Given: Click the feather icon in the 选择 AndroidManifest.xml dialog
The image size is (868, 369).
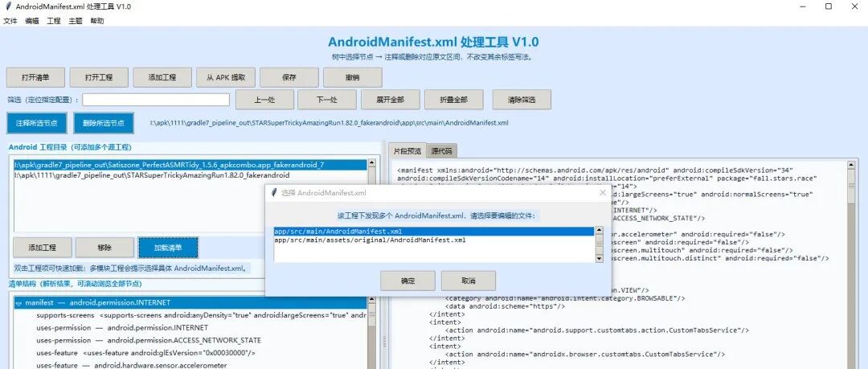Looking at the screenshot, I should pos(273,193).
